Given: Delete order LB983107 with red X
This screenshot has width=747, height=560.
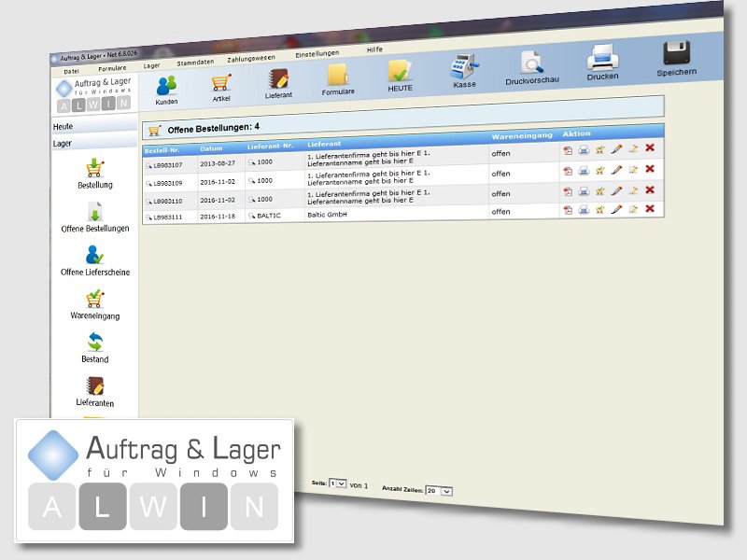Looking at the screenshot, I should [x=650, y=147].
